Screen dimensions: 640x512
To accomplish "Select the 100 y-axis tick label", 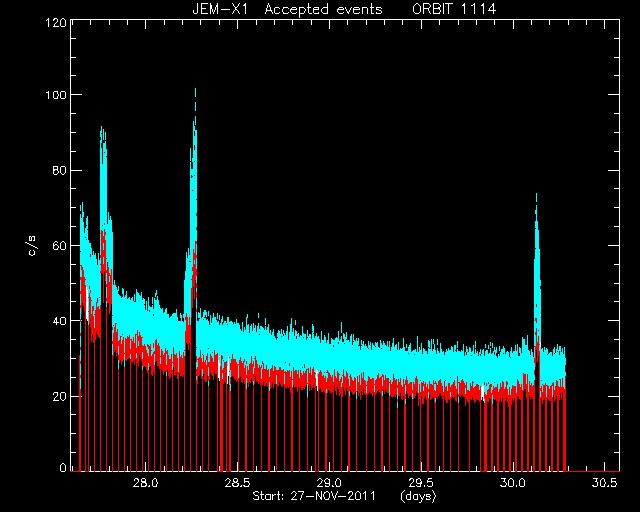I will [56, 95].
